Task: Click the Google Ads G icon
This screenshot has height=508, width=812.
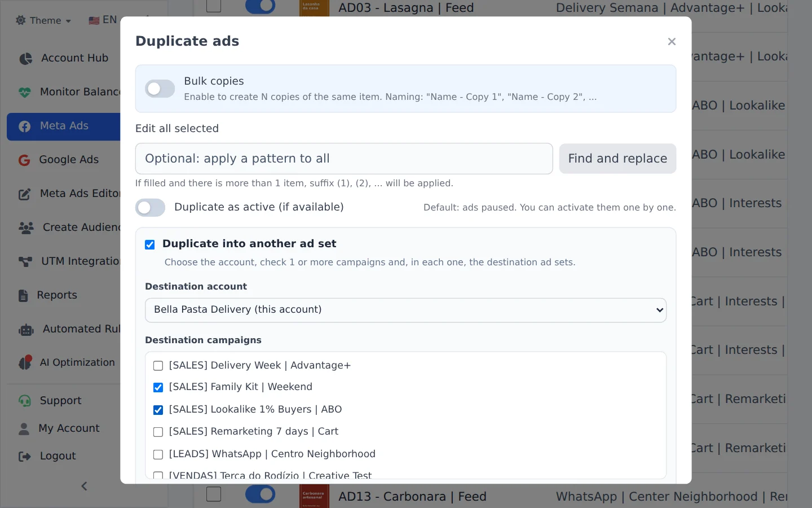Action: 24,160
